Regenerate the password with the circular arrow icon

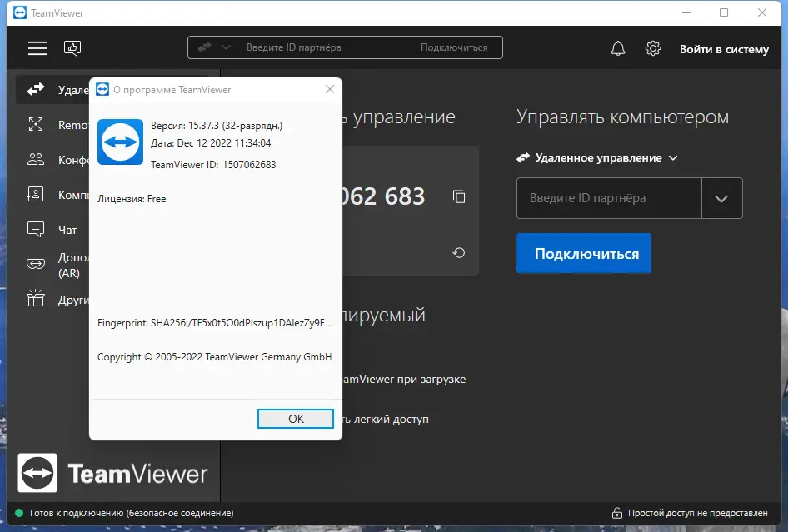(x=458, y=252)
